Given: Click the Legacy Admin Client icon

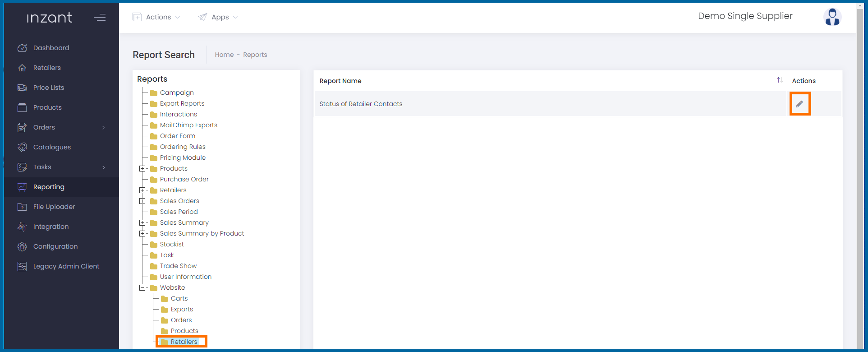Looking at the screenshot, I should pyautogui.click(x=22, y=266).
